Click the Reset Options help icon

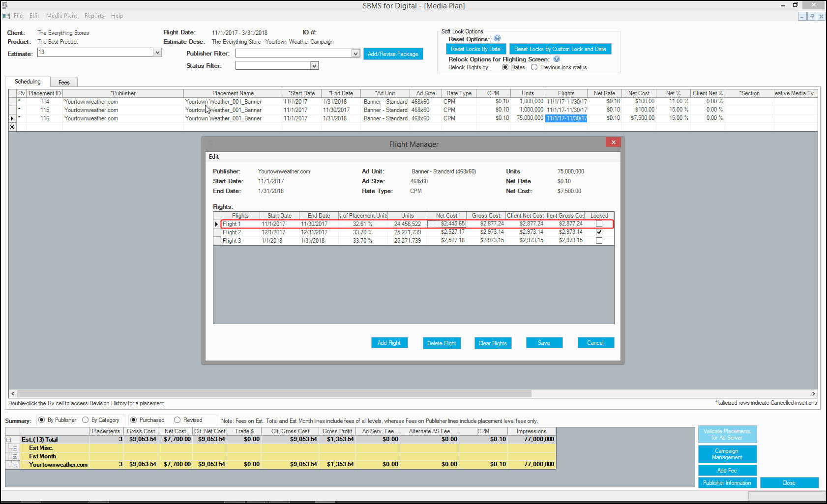click(x=497, y=39)
